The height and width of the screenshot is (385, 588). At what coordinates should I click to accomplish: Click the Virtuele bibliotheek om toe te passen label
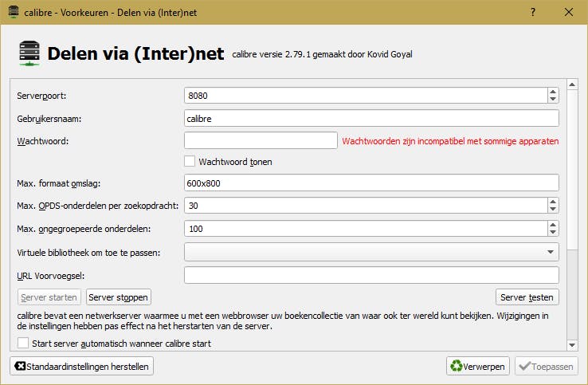[88, 253]
